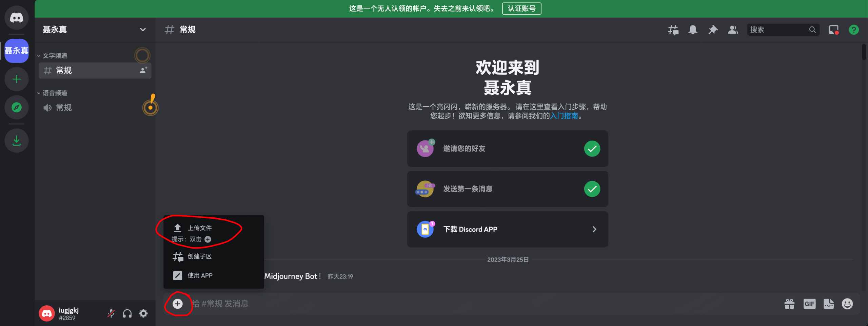The width and height of the screenshot is (868, 326).
Task: Click the invite member icon on 常规 channel
Action: pos(144,70)
